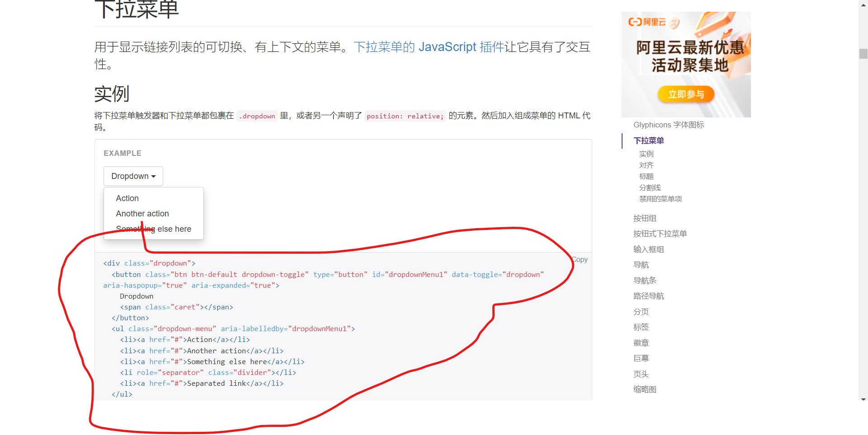This screenshot has width=868, height=435.
Task: Click the '</button>' code line
Action: (130, 318)
